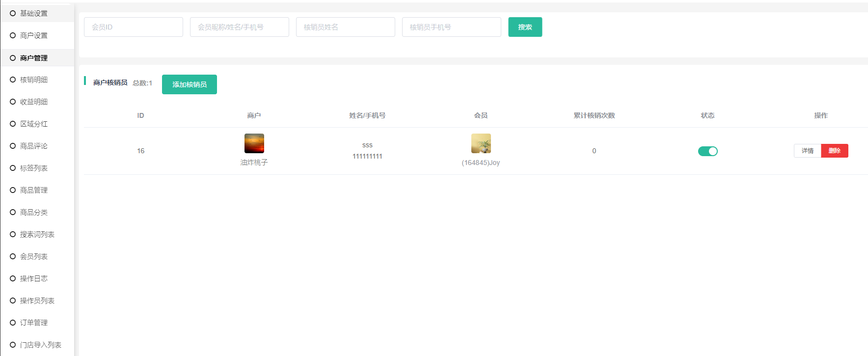Click the 会员昵称/姓名/手机号 search field
Screen dimensions: 868x356
pyautogui.click(x=240, y=27)
